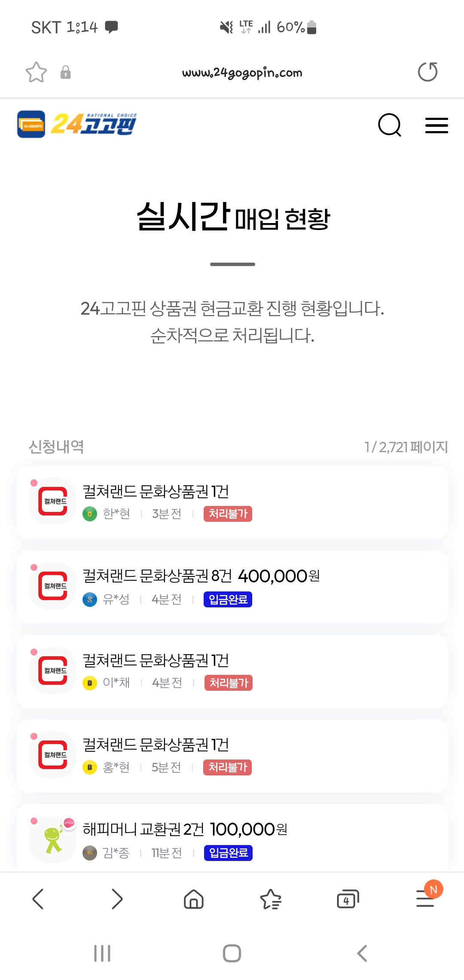Open the site search magnifier icon
This screenshot has width=464, height=980.
click(390, 125)
